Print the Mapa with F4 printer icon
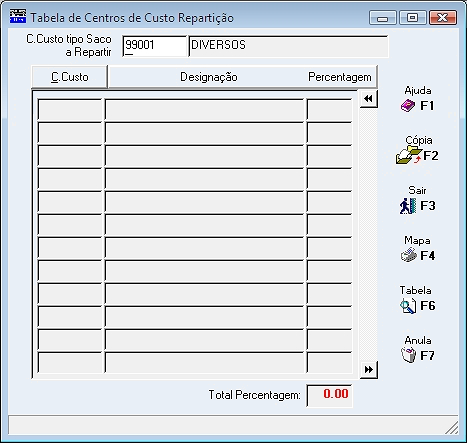This screenshot has height=443, width=467. 408,255
